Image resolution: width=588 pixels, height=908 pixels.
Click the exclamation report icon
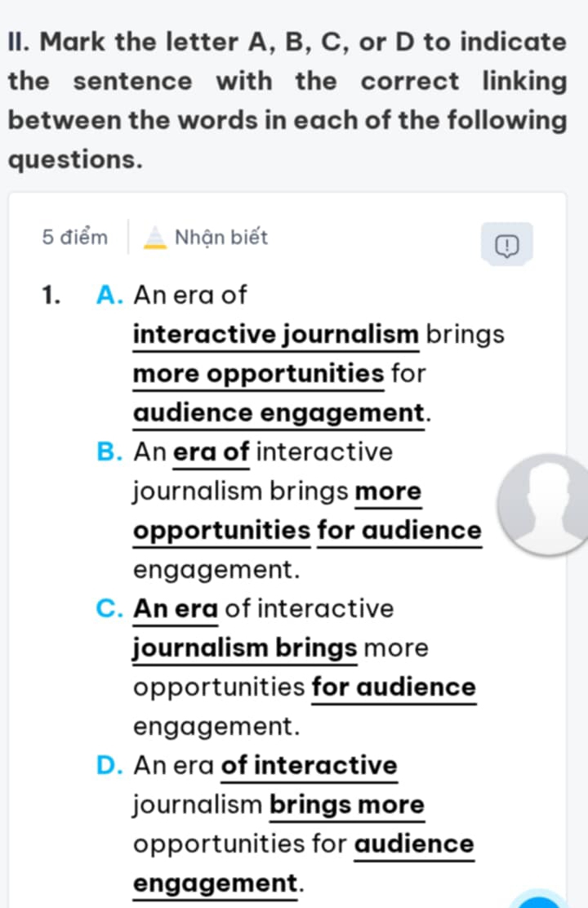click(x=506, y=243)
